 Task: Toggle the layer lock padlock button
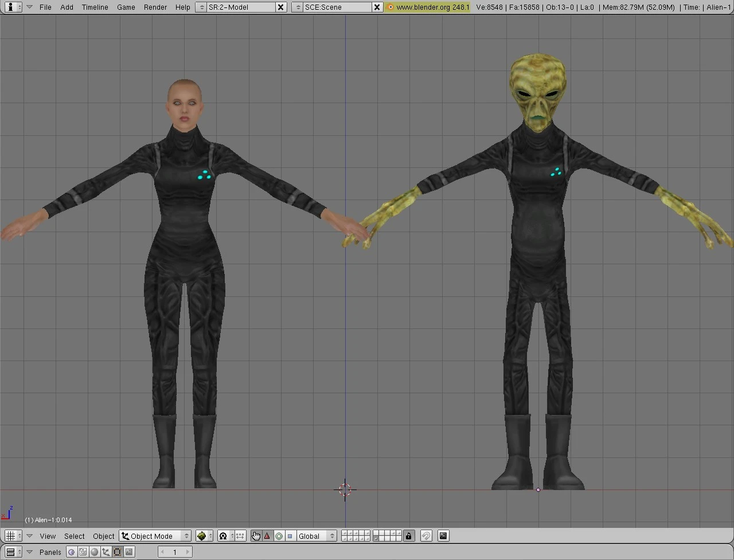click(408, 536)
